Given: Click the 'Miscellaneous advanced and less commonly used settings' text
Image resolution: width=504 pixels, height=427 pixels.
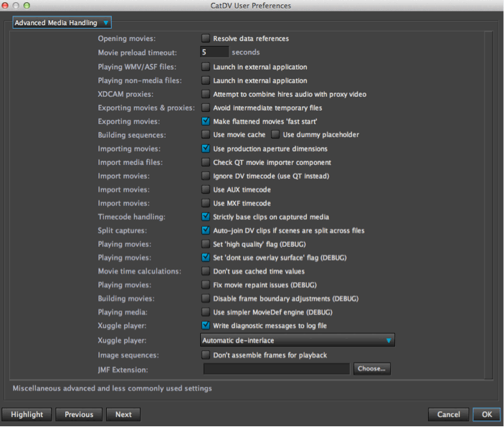Looking at the screenshot, I should coord(112,388).
